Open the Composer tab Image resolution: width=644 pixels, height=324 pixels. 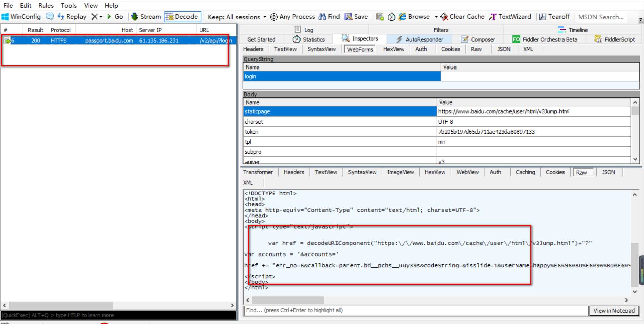(x=478, y=39)
